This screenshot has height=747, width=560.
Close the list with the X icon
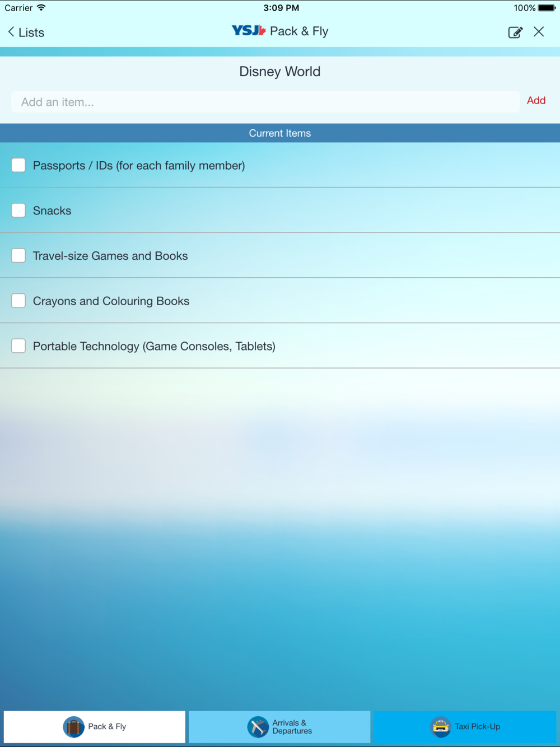(539, 32)
